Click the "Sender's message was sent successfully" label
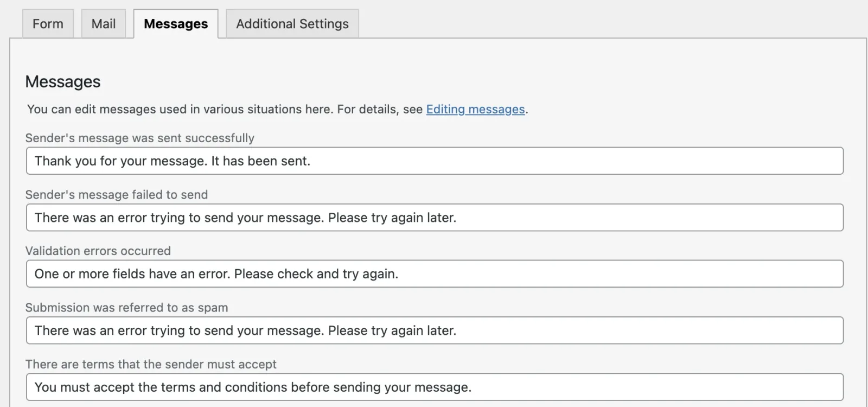Image resolution: width=868 pixels, height=407 pixels. tap(140, 138)
